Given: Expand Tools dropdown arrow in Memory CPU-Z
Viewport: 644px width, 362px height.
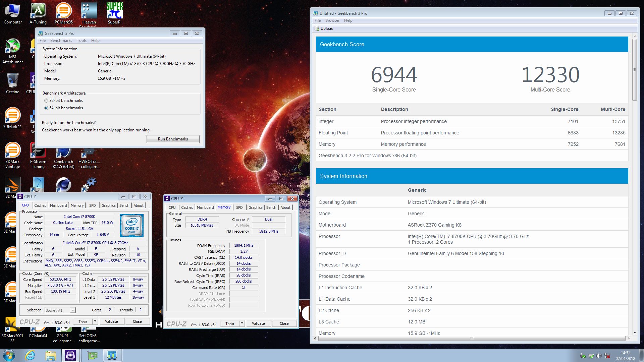Looking at the screenshot, I should (242, 323).
